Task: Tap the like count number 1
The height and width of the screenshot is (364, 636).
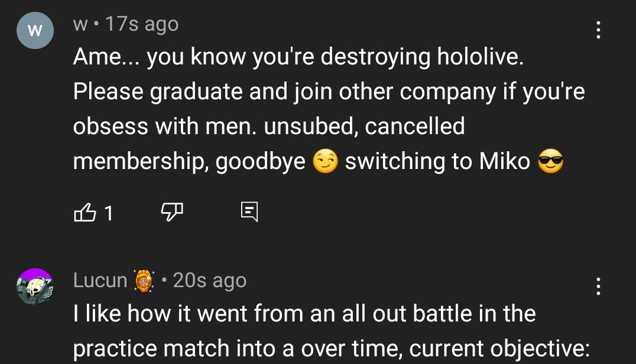Action: 108,212
